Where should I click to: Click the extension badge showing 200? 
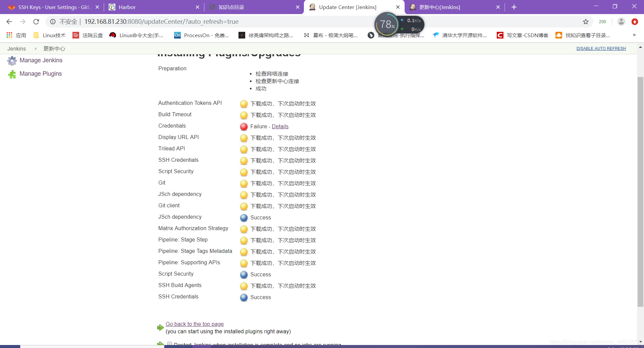(x=602, y=22)
